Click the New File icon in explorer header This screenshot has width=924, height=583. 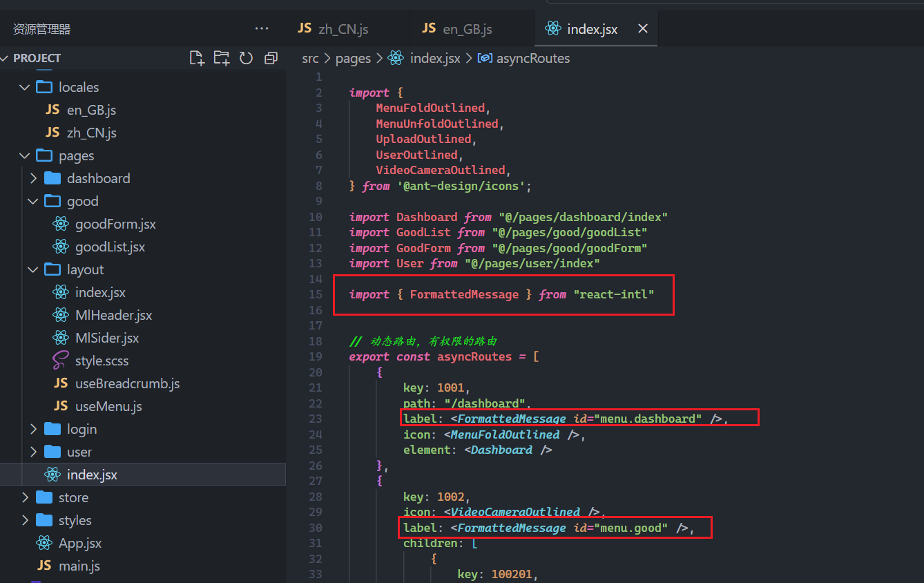(x=197, y=58)
